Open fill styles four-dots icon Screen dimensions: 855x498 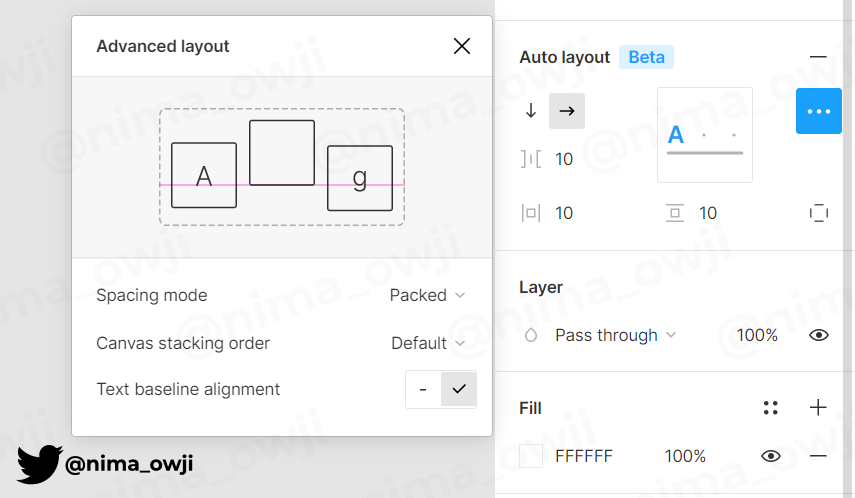point(770,407)
